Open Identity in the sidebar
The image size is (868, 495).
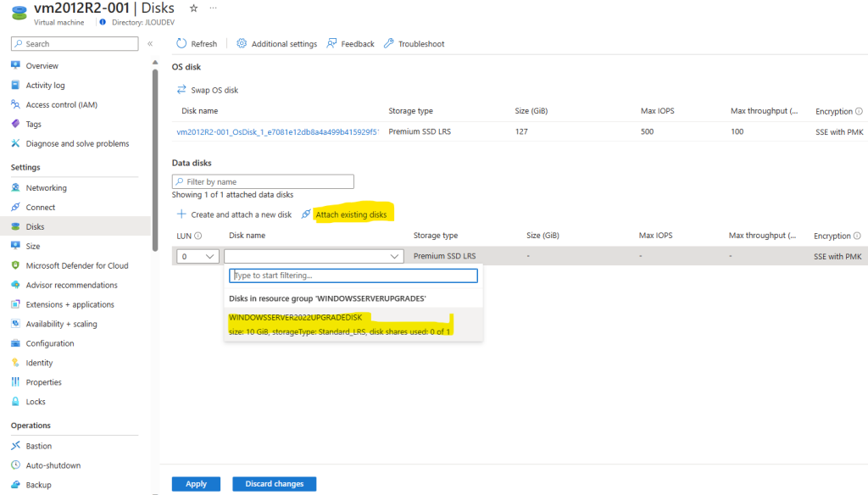[39, 362]
